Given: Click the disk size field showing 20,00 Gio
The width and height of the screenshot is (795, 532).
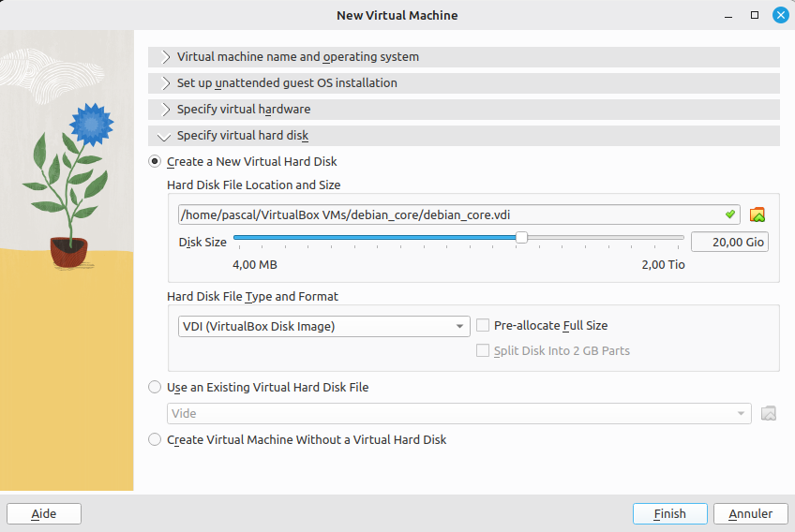Looking at the screenshot, I should (x=728, y=242).
